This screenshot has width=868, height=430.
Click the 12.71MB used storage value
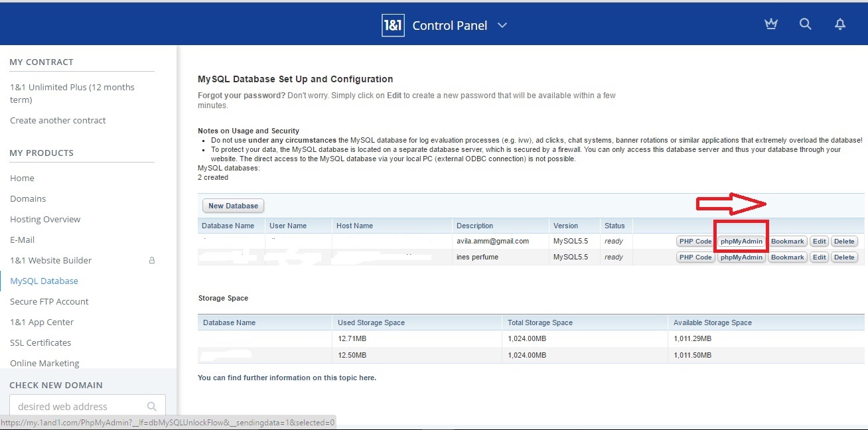pyautogui.click(x=352, y=338)
